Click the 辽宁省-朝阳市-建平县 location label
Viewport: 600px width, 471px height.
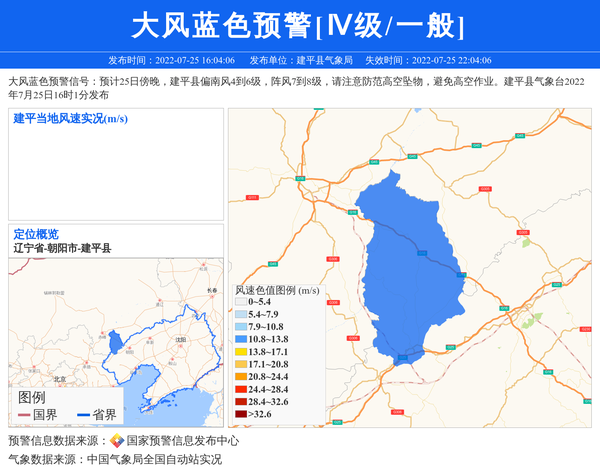pyautogui.click(x=62, y=247)
